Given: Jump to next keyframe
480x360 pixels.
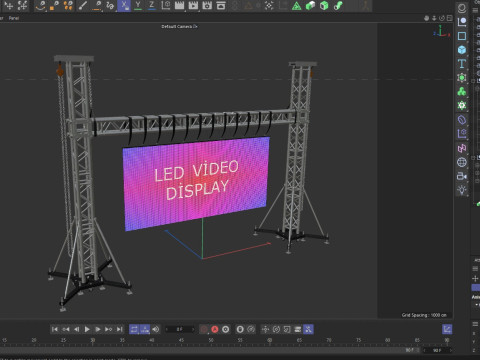Looking at the screenshot, I should [108, 329].
